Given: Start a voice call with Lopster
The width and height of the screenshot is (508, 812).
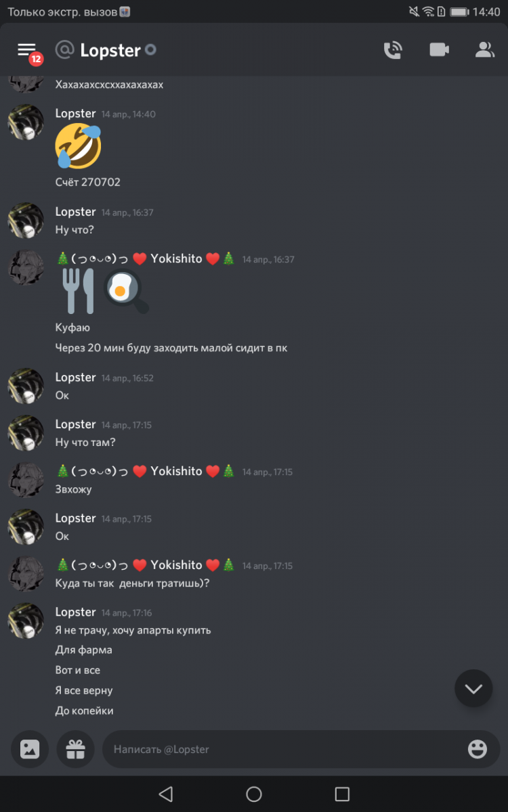Looking at the screenshot, I should pos(393,50).
